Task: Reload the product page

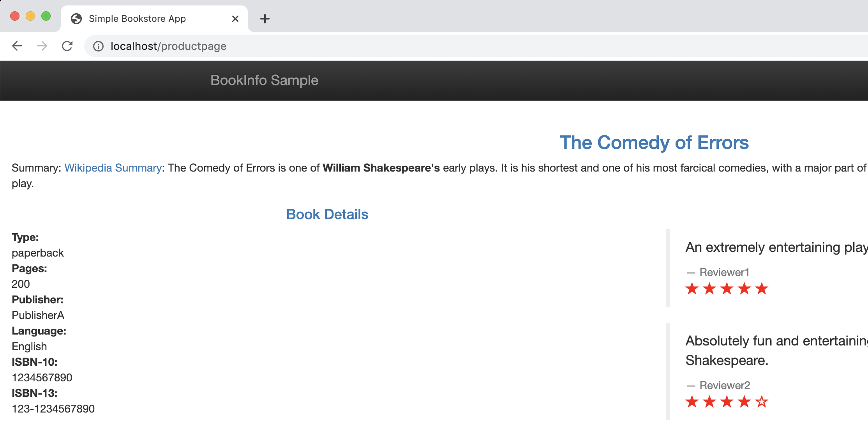Action: 67,46
